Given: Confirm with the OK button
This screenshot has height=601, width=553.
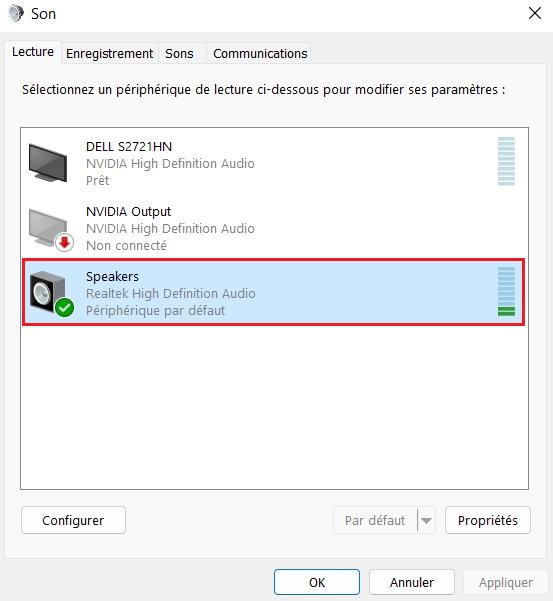Looking at the screenshot, I should click(x=317, y=582).
